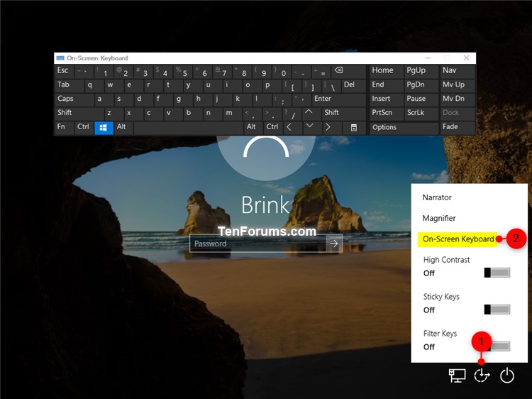Click the spacebar key
Viewport: 532px width, 399px height.
click(x=189, y=128)
